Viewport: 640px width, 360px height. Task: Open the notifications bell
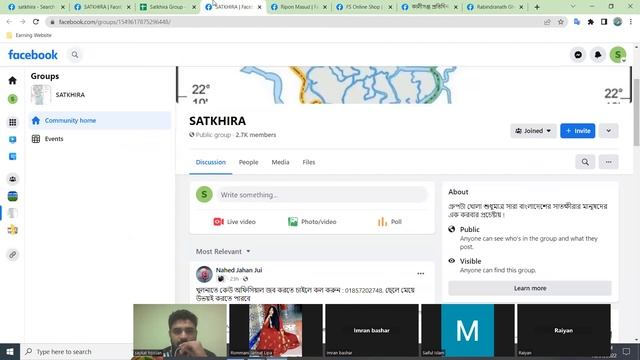(x=598, y=55)
